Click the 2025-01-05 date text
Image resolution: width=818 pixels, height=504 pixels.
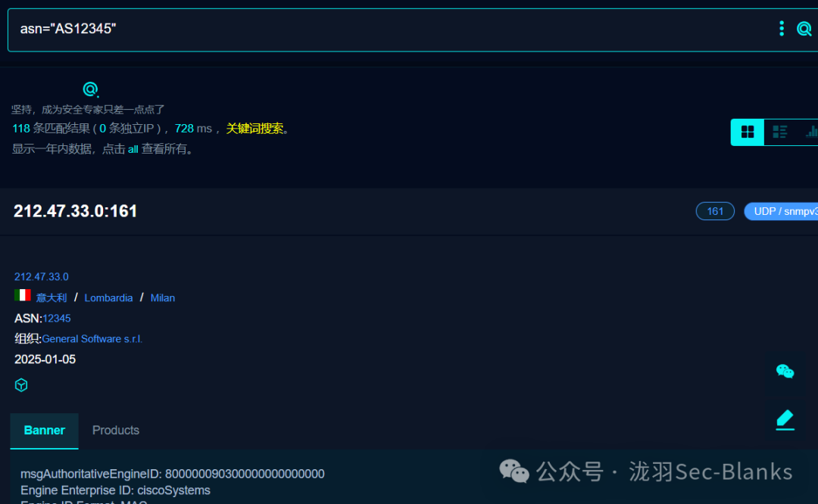[x=45, y=359]
